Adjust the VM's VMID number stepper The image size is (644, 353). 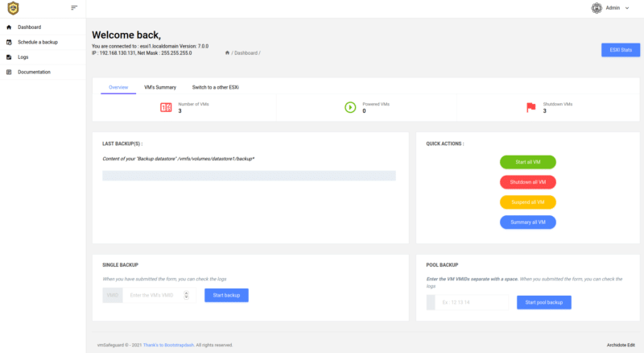click(187, 296)
